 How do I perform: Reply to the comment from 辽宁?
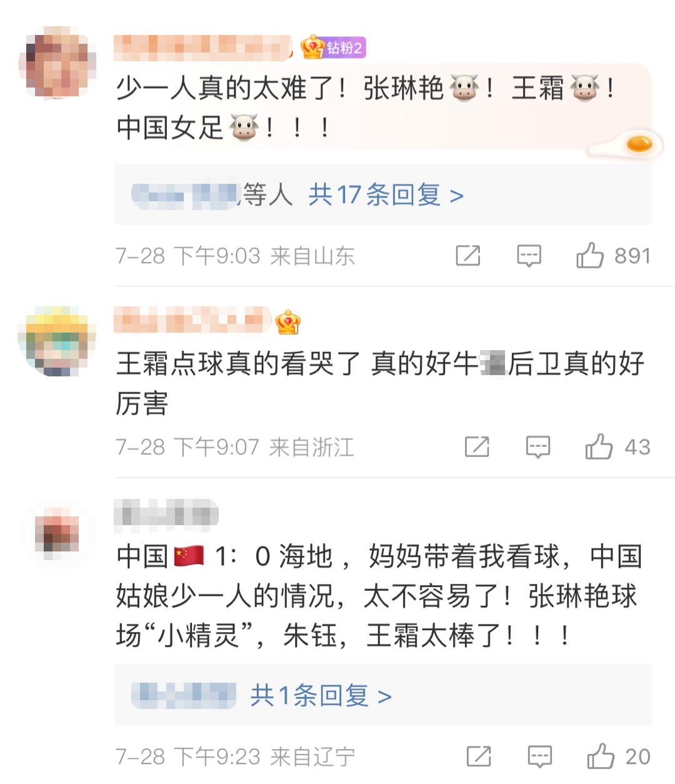point(540,756)
